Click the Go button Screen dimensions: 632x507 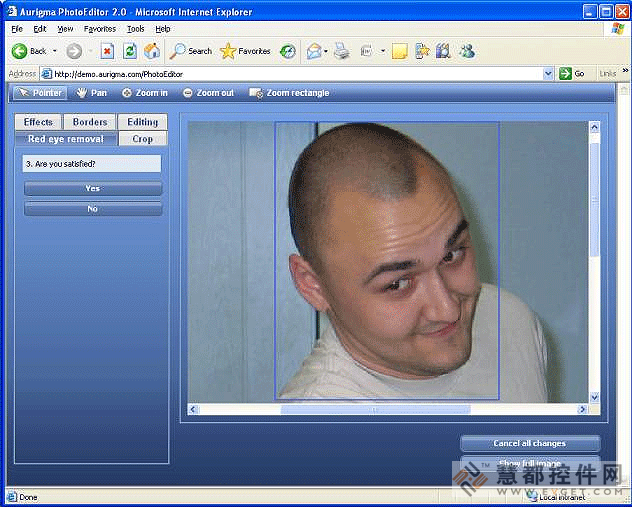pos(572,74)
